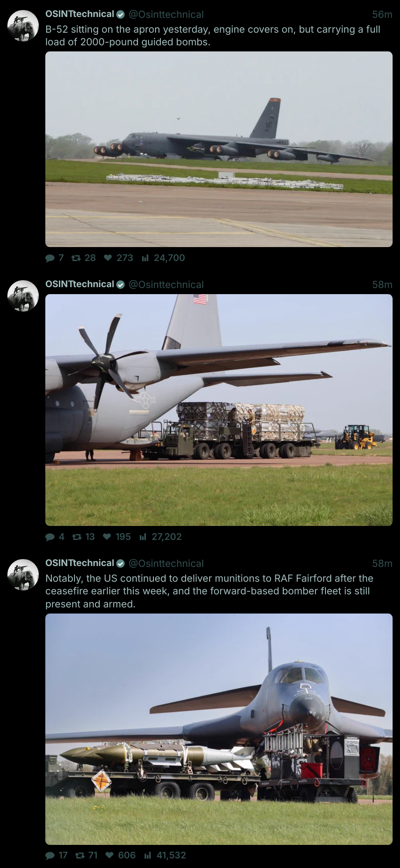The image size is (400, 868).
Task: Retweet the B-52 guided bombs post
Action: [x=83, y=258]
